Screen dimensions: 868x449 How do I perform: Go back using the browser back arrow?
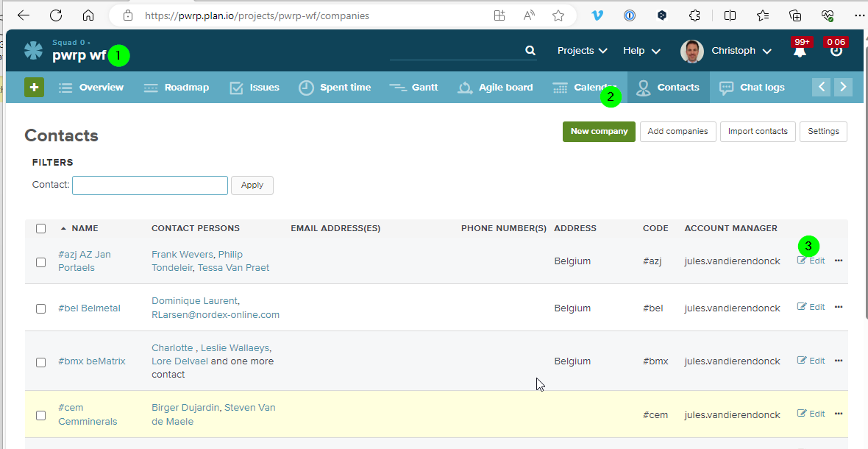(24, 15)
